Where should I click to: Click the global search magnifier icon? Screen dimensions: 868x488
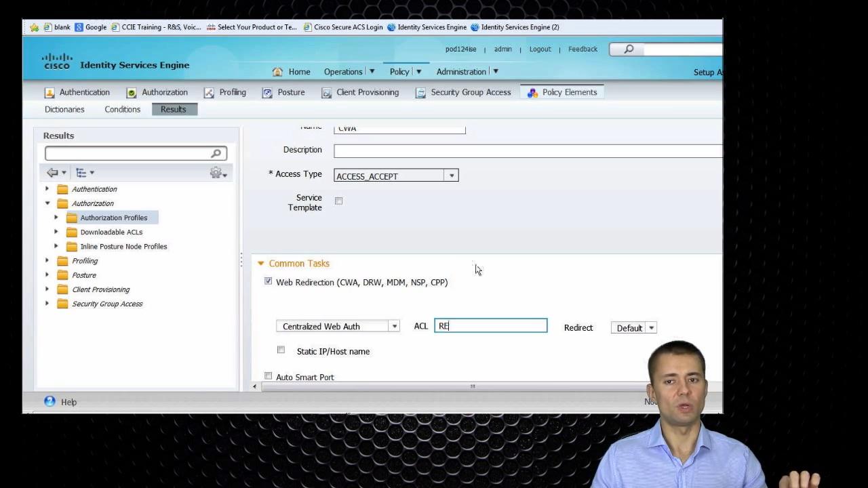[629, 49]
